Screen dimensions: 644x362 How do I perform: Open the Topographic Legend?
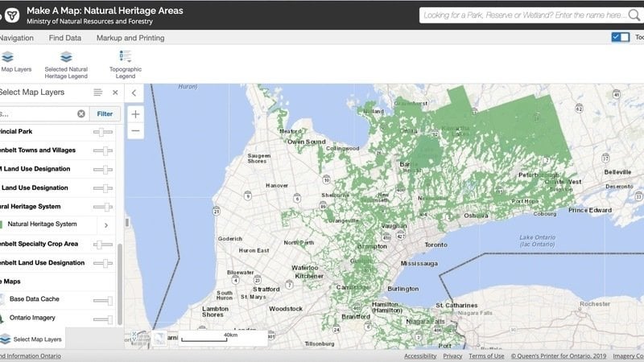pyautogui.click(x=126, y=62)
